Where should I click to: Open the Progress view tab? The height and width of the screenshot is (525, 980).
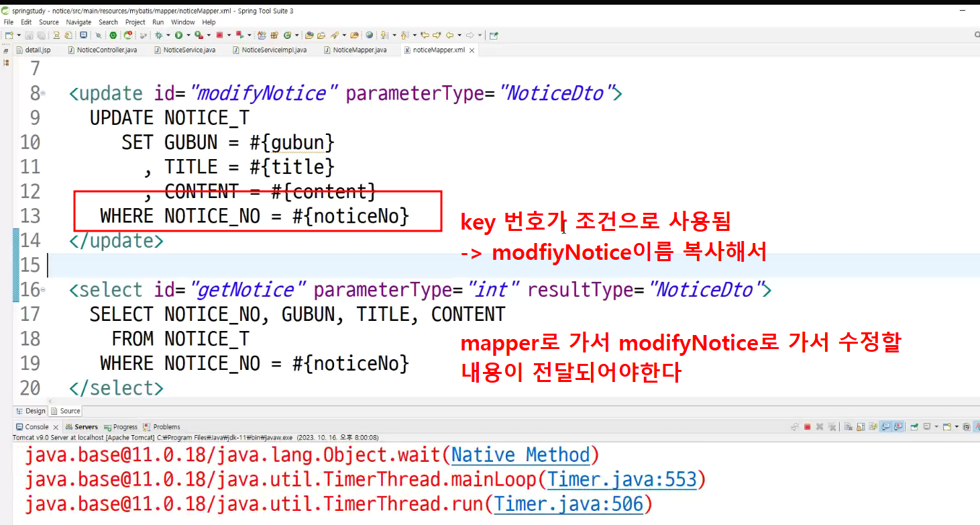tap(121, 427)
